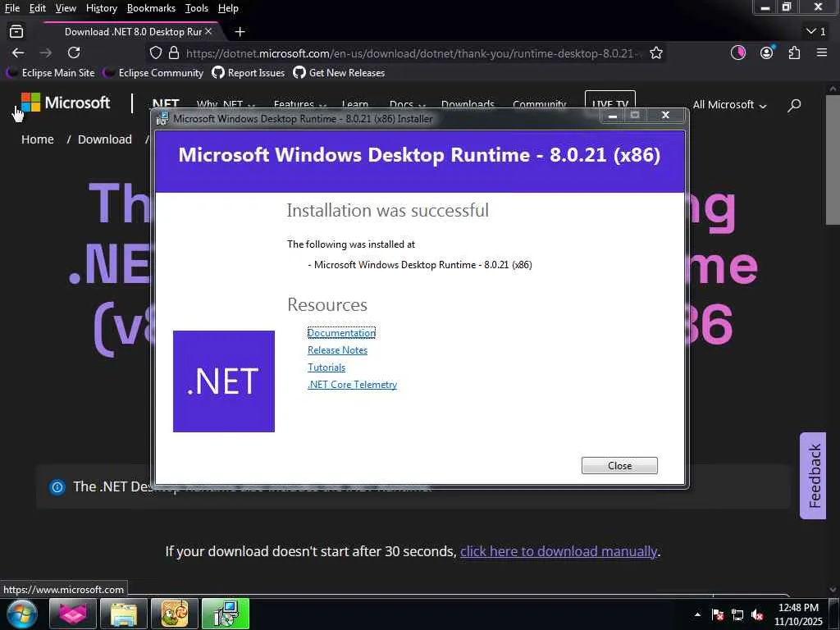Open the installer taskbar icon with green highlight

tap(226, 614)
